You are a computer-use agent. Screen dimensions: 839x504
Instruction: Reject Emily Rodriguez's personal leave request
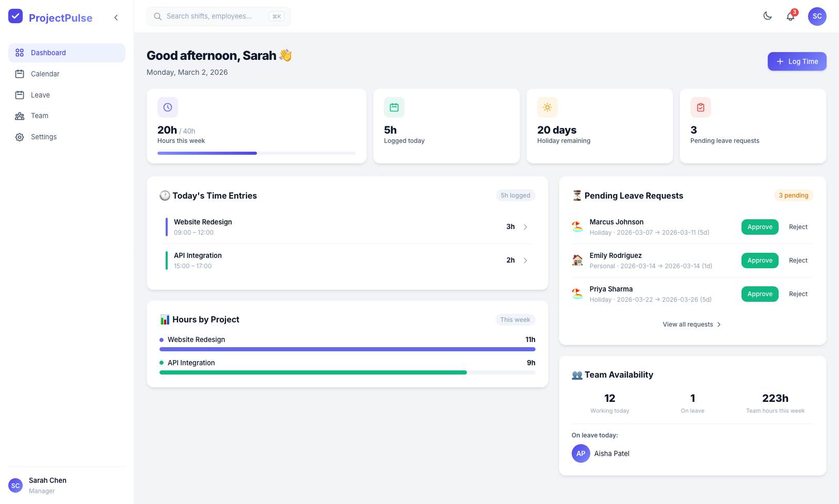798,261
